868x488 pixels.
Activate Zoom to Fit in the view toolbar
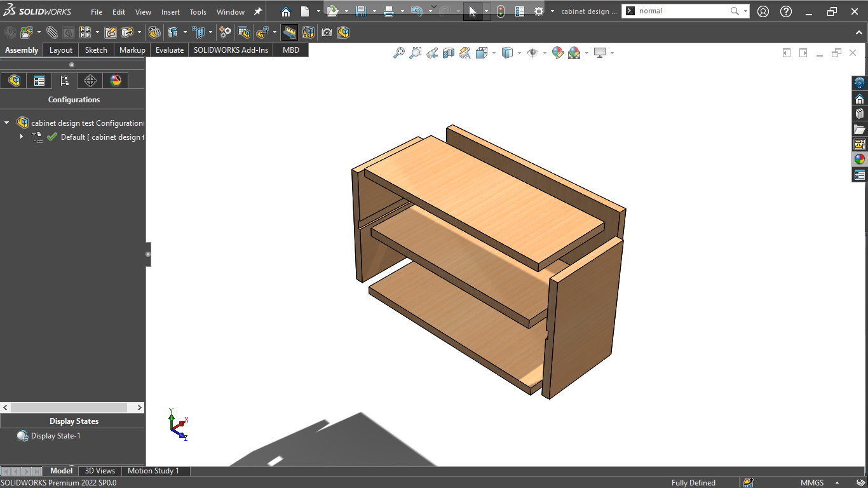400,53
